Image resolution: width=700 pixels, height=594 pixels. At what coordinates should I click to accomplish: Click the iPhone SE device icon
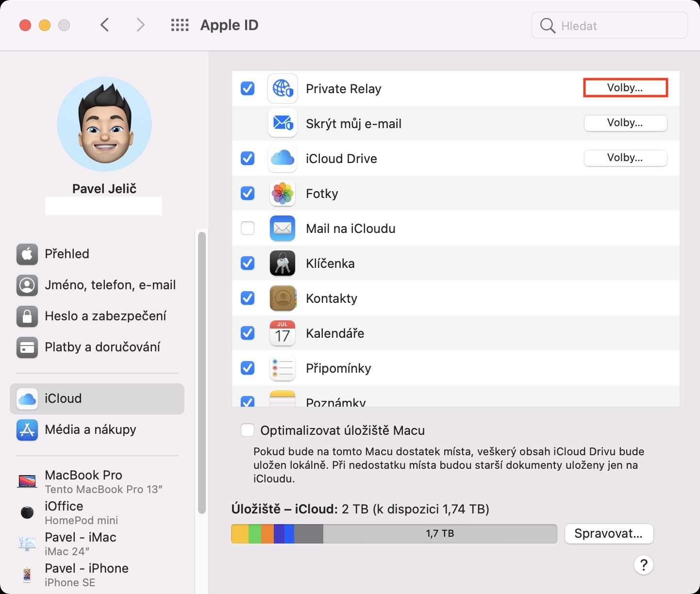pyautogui.click(x=27, y=575)
